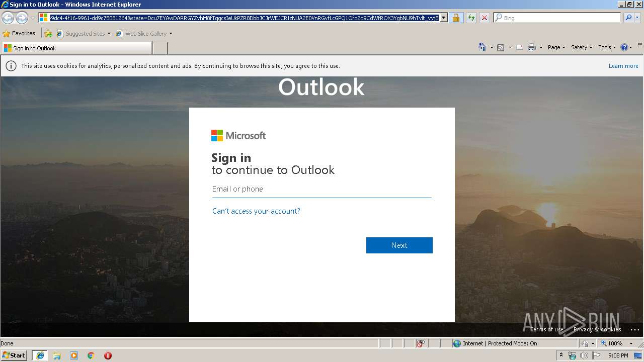Click the Read Mail envelope icon
The image size is (644, 362).
(520, 47)
